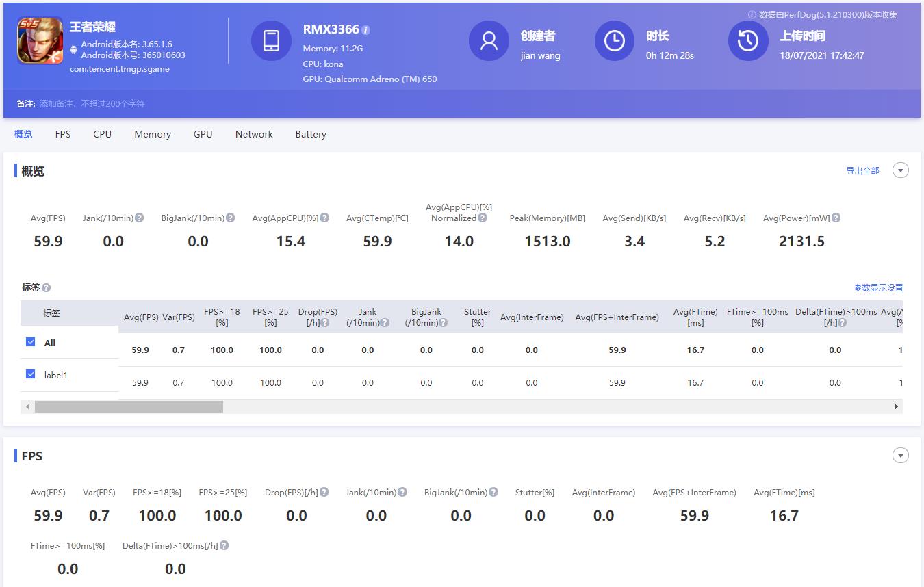Image resolution: width=924 pixels, height=587 pixels.
Task: Click help icon beside Delta(FTime)>100ms[/h] in FPS section
Action: [x=224, y=546]
